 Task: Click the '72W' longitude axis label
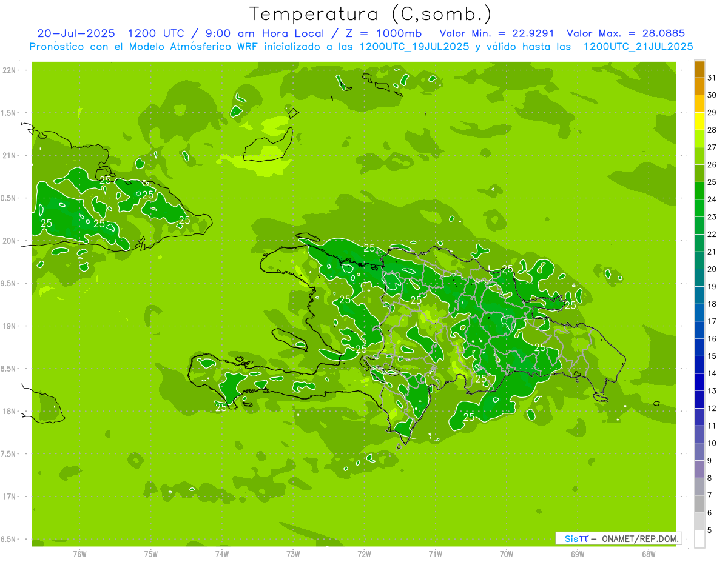364,554
